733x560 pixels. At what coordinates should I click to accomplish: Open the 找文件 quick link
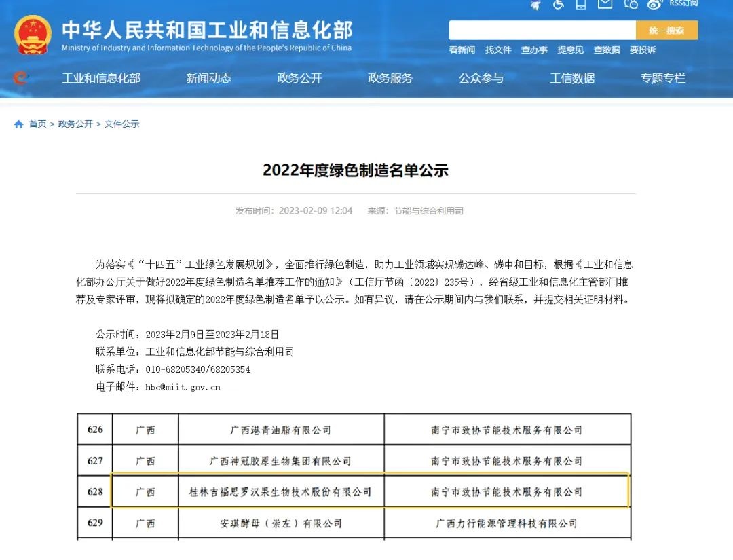click(498, 50)
